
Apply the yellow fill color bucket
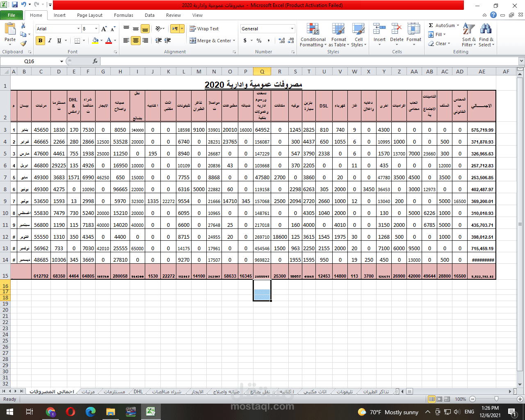click(x=95, y=41)
